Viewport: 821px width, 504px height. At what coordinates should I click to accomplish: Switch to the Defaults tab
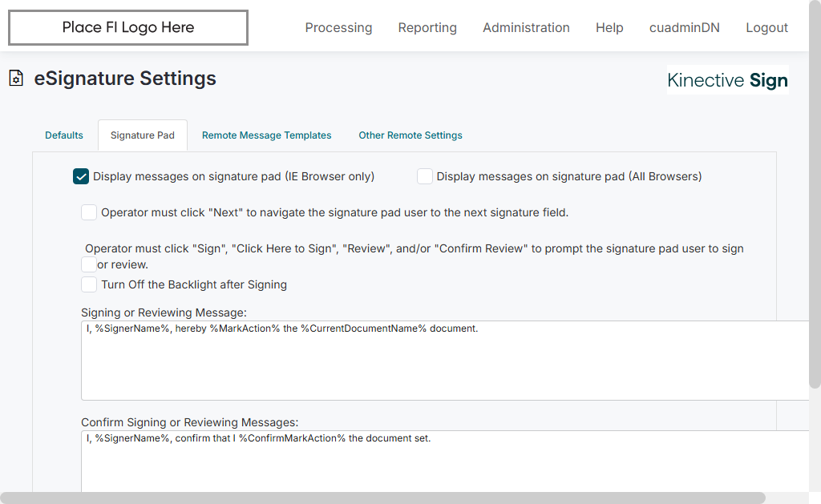(x=64, y=135)
